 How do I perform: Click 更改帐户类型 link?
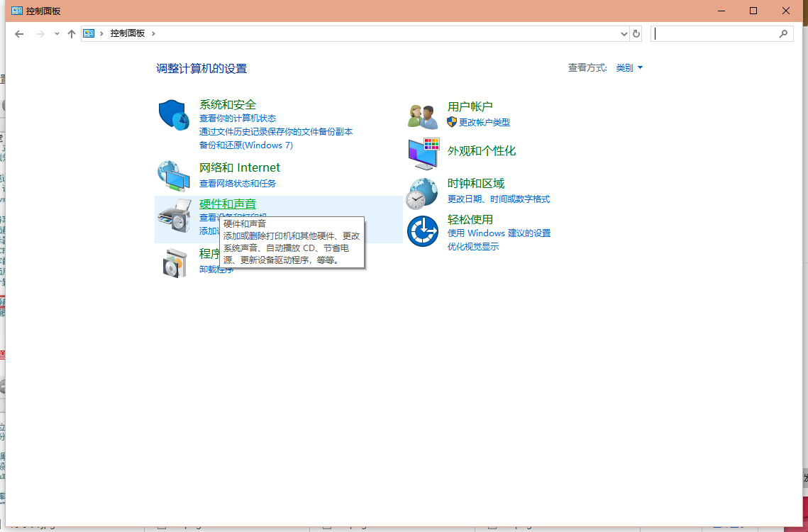pos(484,123)
